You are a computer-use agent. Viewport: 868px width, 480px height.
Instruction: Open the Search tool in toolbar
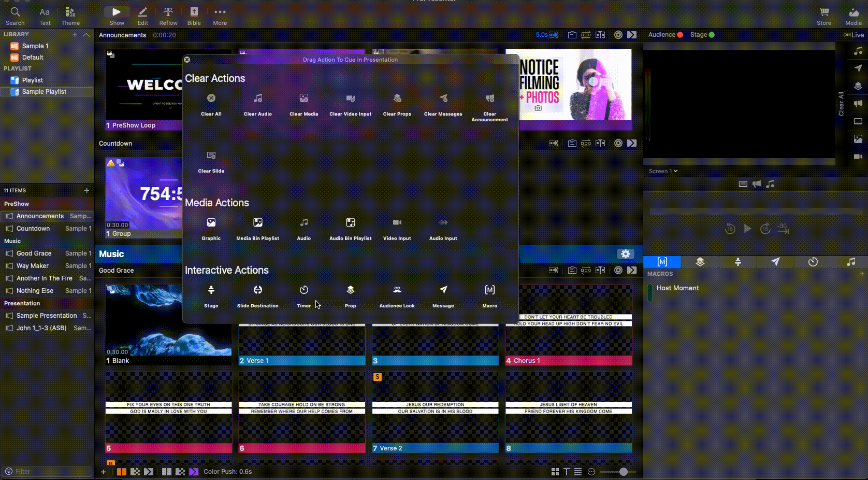[x=15, y=16]
